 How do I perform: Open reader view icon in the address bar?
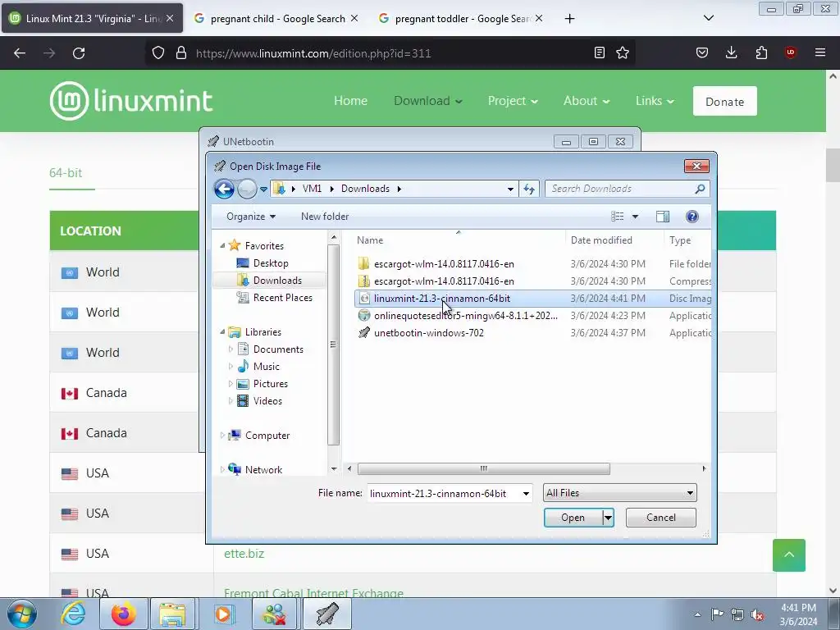pyautogui.click(x=600, y=52)
